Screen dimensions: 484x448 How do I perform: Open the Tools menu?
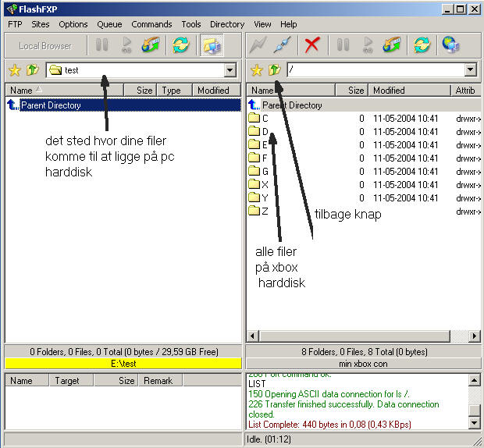pos(191,24)
